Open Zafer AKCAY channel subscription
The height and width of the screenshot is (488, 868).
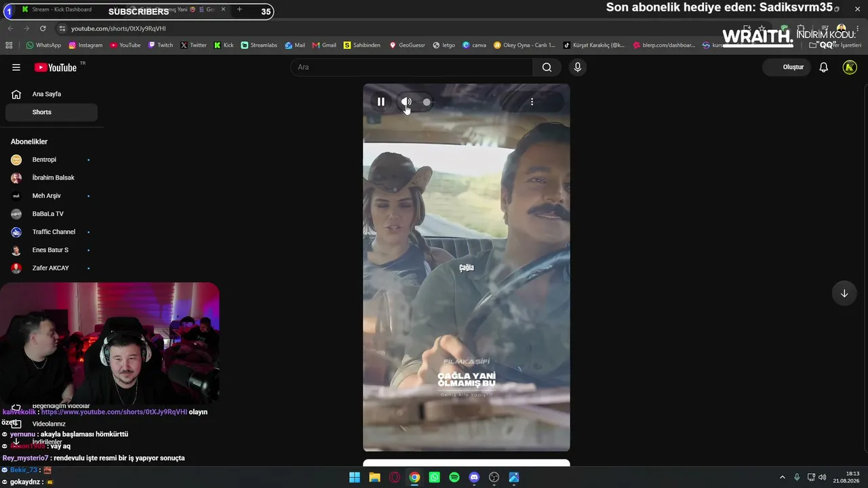point(52,268)
